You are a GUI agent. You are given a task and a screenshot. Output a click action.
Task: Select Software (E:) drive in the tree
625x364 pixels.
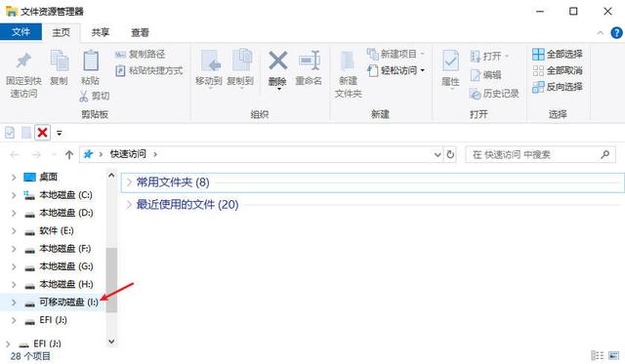(x=57, y=231)
